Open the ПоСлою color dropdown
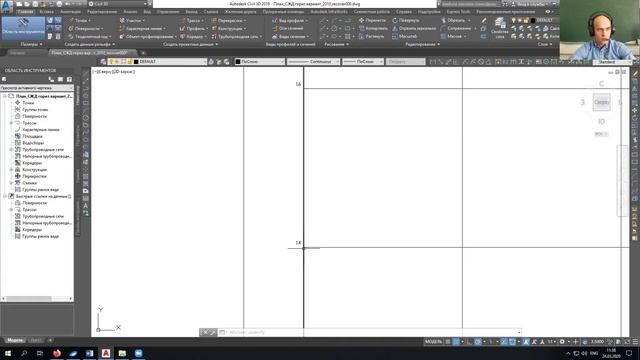 click(259, 62)
